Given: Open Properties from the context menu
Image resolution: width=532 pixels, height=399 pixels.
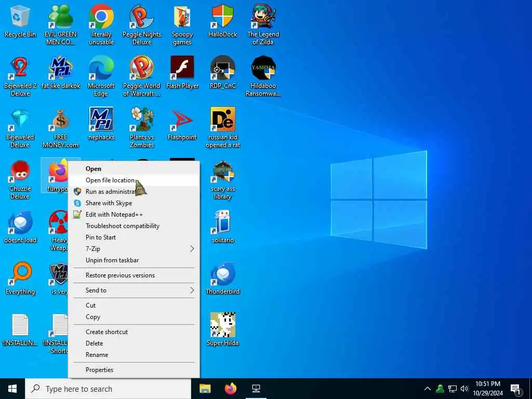Looking at the screenshot, I should click(134, 370).
